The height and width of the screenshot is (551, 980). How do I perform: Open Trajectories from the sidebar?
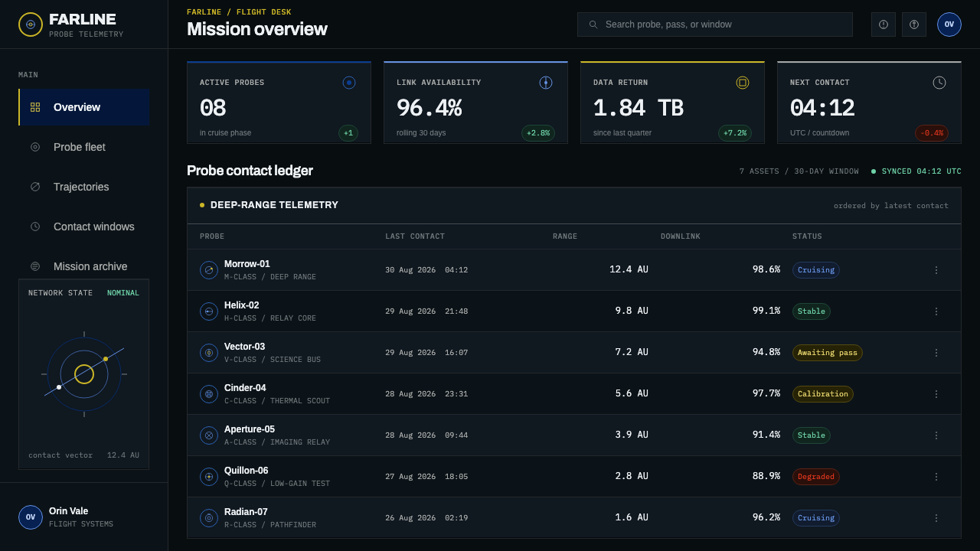[x=84, y=187]
